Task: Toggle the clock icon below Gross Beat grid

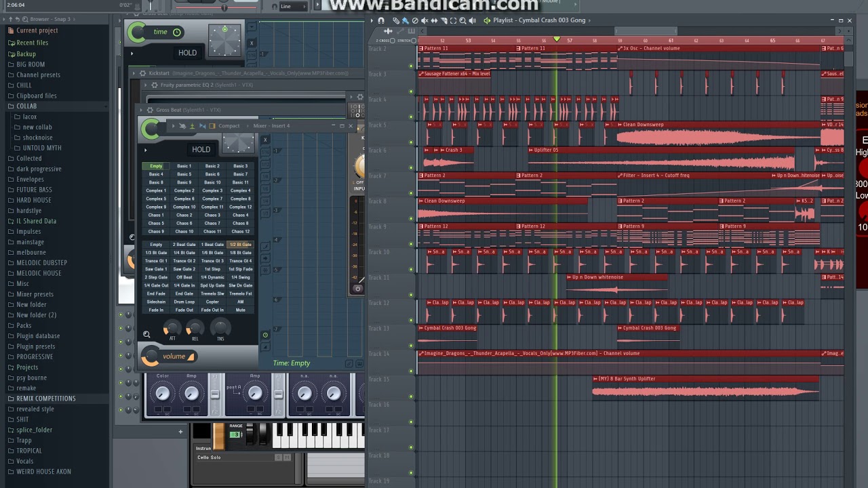Action: pyautogui.click(x=265, y=335)
